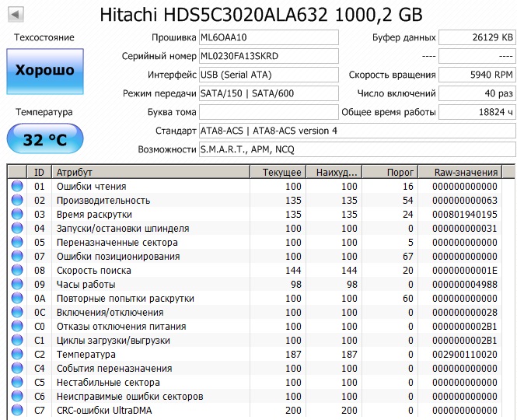Select attribute name Нестабильные сектора
This screenshot has width=517, height=420.
click(x=108, y=383)
